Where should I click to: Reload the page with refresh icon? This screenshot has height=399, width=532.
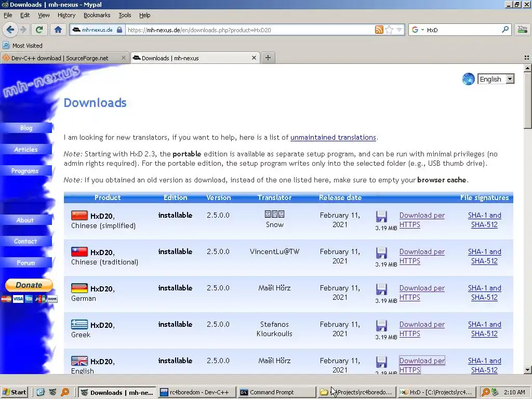pos(39,30)
